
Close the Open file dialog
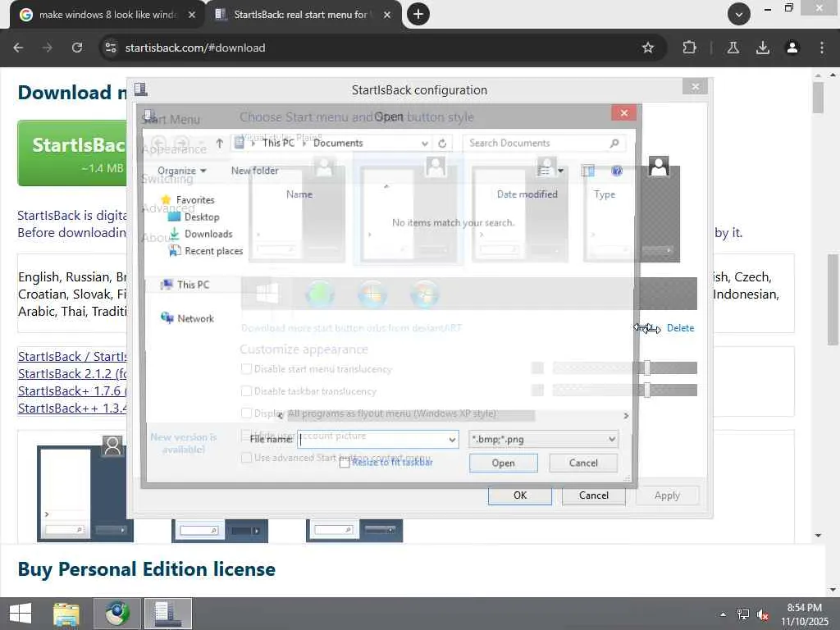[624, 113]
